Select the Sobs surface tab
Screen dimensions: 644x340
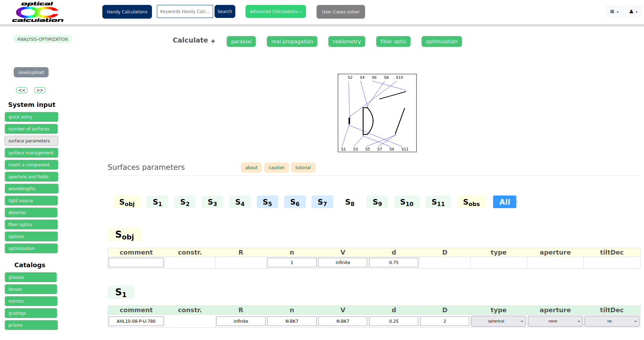[x=471, y=202]
